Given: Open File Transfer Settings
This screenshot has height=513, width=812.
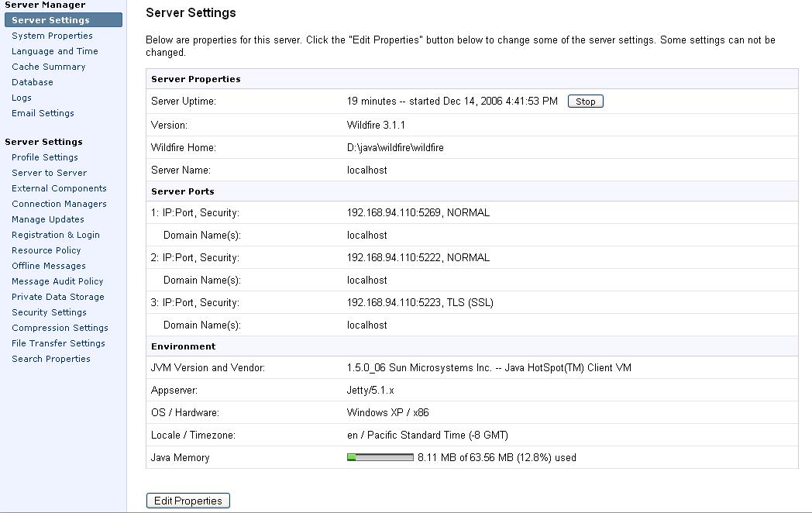Looking at the screenshot, I should (x=58, y=343).
